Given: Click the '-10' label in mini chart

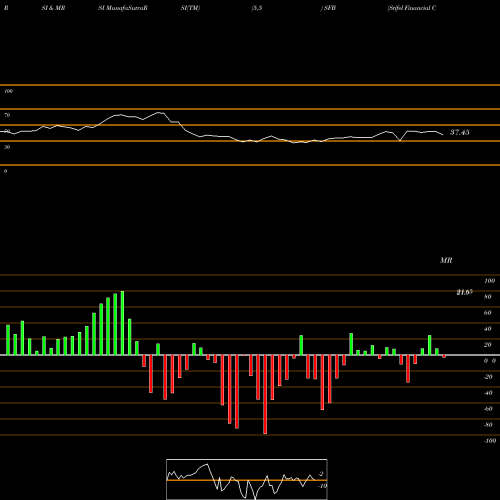Looking at the screenshot, I should (x=322, y=486).
